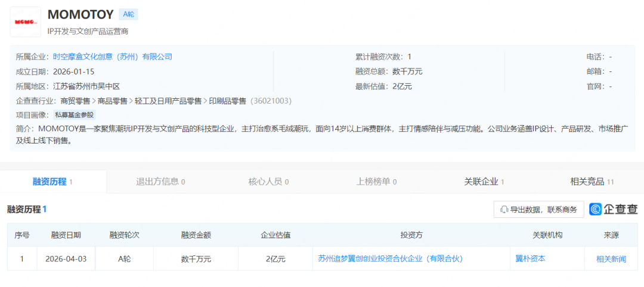
Task: Click the MOMOTOY title heading
Action: click(80, 15)
